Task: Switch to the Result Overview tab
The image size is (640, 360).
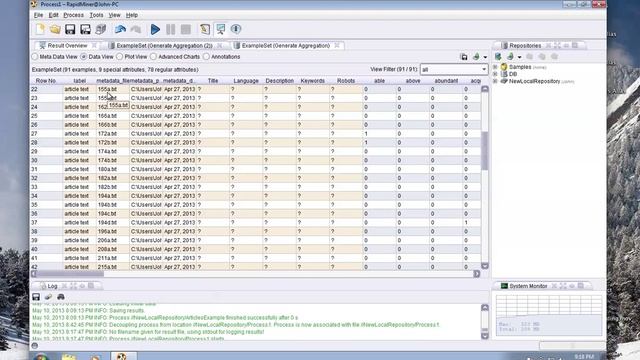Action: coord(67,45)
